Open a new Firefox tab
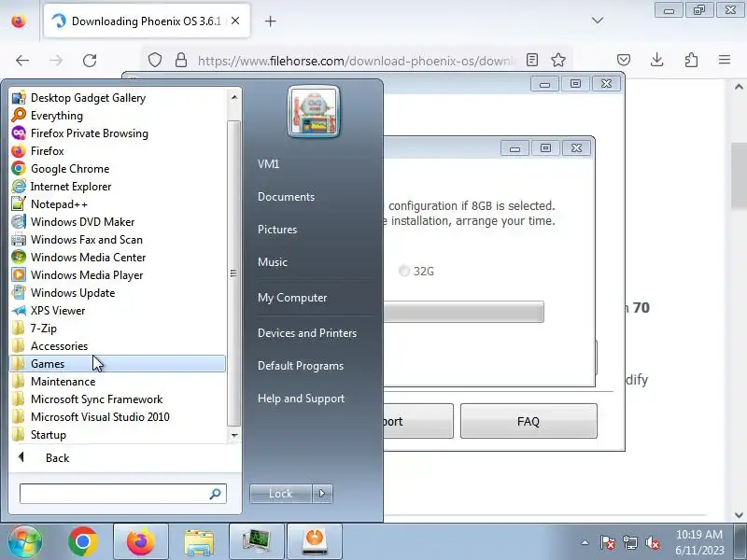Image resolution: width=747 pixels, height=560 pixels. (x=270, y=21)
